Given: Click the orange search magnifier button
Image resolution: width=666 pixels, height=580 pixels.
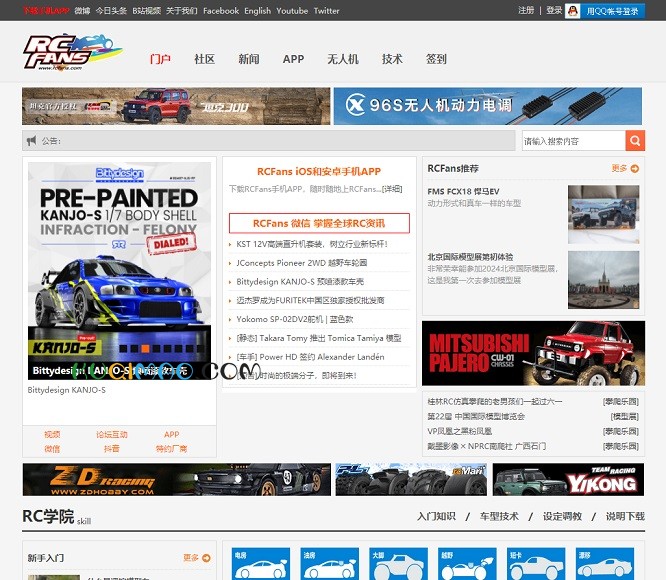Looking at the screenshot, I should click(635, 141).
